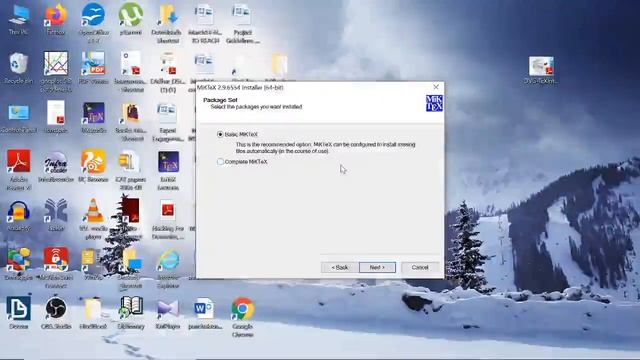640x360 pixels.
Task: Open the Recycle Bin
Action: point(18,68)
